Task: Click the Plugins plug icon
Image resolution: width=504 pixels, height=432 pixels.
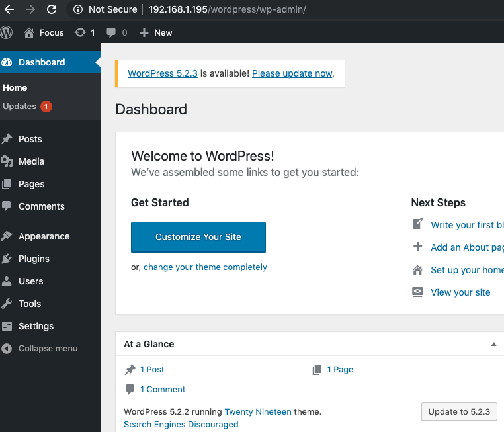Action: click(x=7, y=259)
